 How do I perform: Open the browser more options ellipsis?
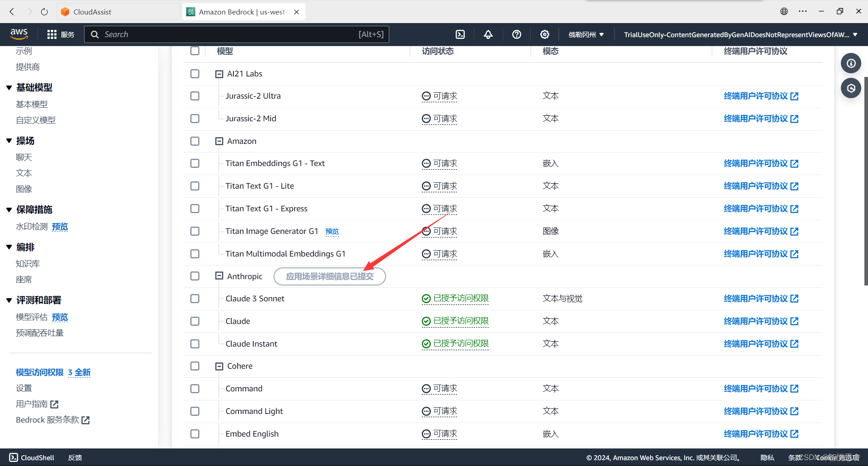803,11
